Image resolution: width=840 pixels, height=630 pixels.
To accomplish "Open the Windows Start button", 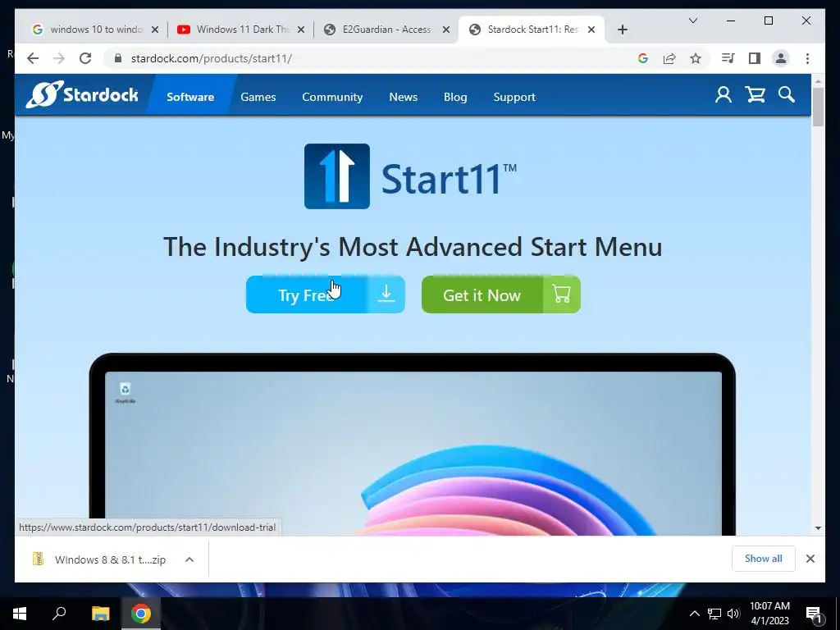I will 20,614.
